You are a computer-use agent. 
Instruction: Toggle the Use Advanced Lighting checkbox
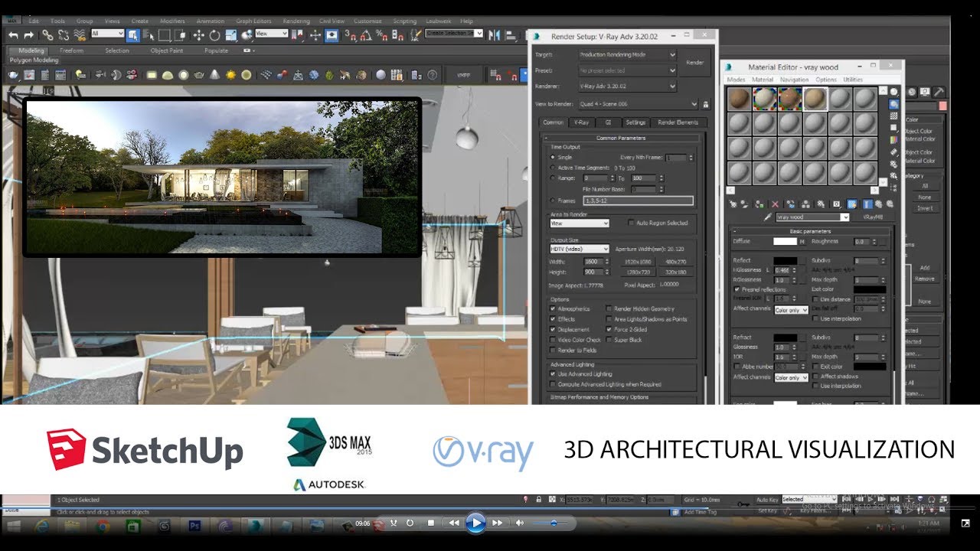(554, 374)
